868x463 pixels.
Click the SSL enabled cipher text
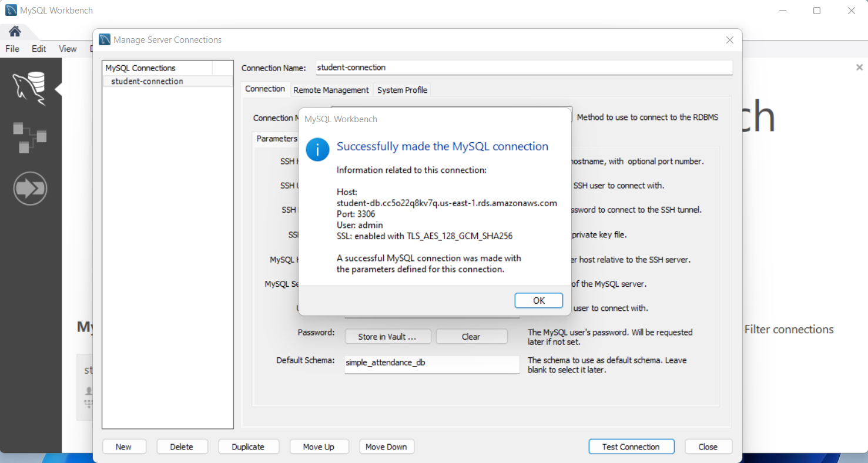click(x=424, y=236)
